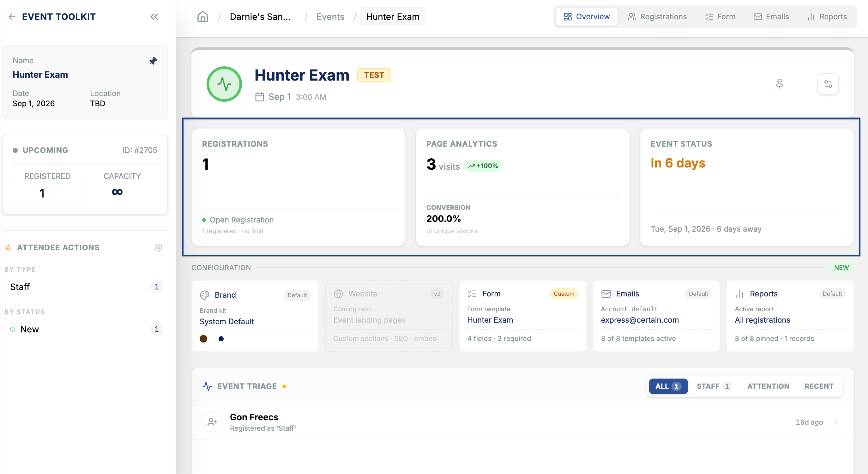Open the Brand kit System Default link
This screenshot has height=474, width=868.
pyautogui.click(x=226, y=322)
